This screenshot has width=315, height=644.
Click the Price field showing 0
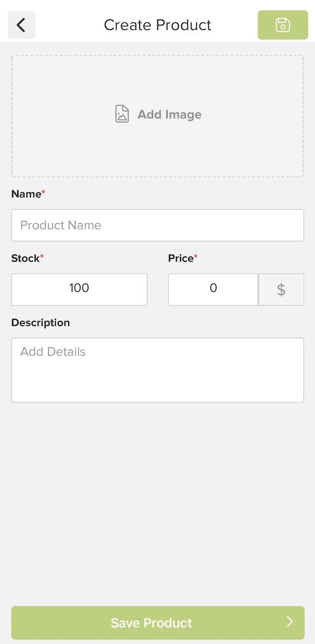tap(213, 289)
